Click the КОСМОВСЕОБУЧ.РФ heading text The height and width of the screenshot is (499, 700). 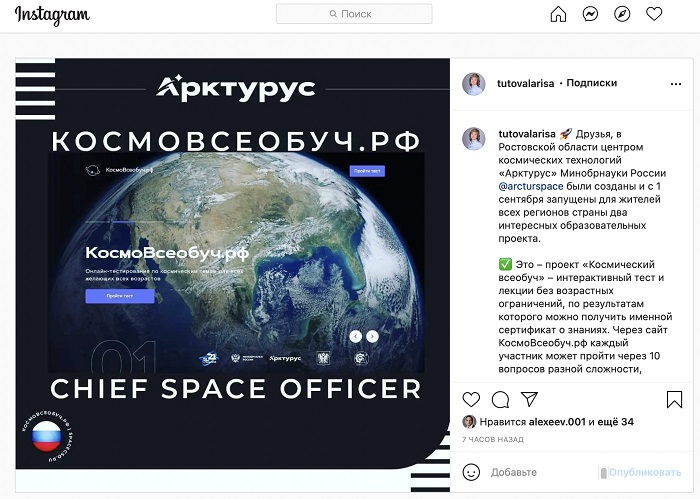236,141
